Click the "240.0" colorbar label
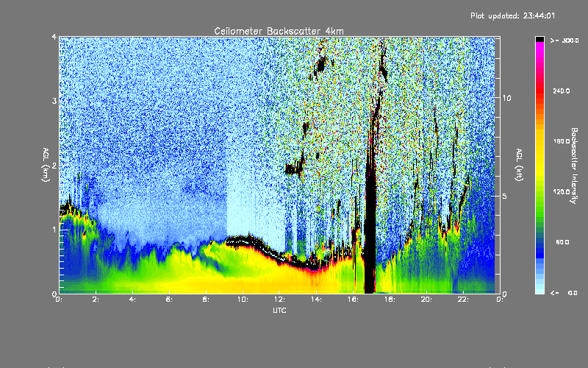Viewport: 588px width, 368px height. click(x=562, y=91)
